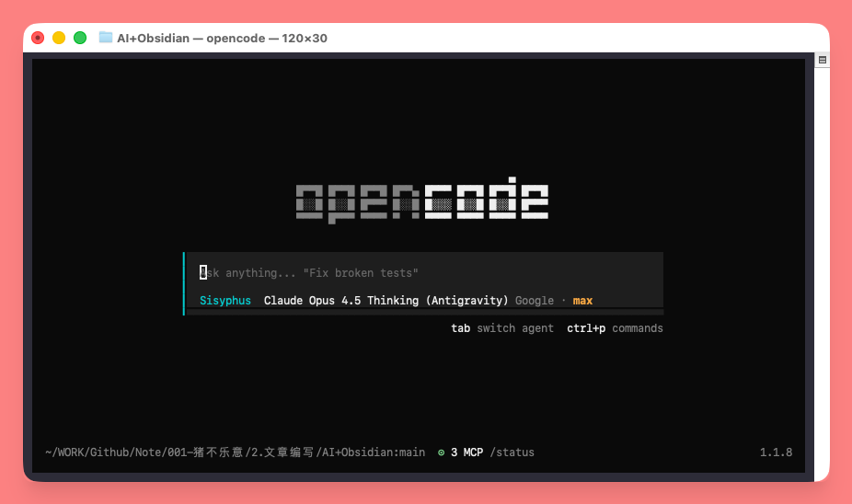Click the text cursor block in the prompt
The image size is (852, 504).
coord(203,272)
